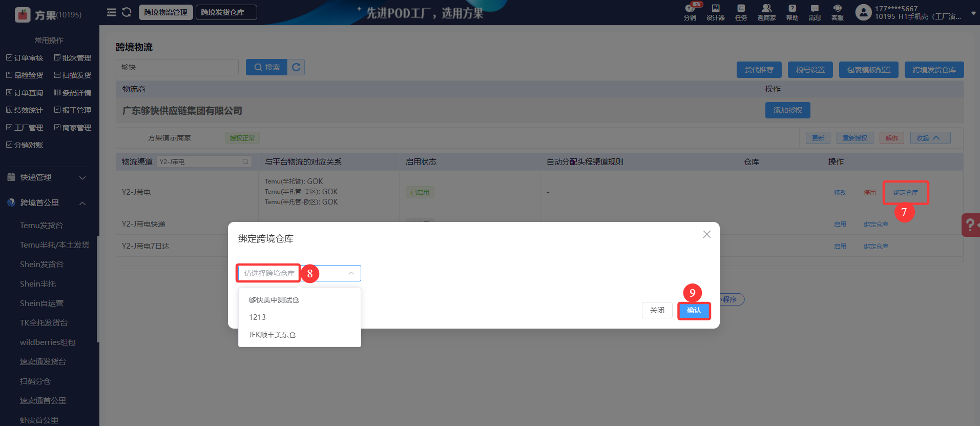
Task: Click 重新授权 for 方果演示商家
Action: [855, 138]
